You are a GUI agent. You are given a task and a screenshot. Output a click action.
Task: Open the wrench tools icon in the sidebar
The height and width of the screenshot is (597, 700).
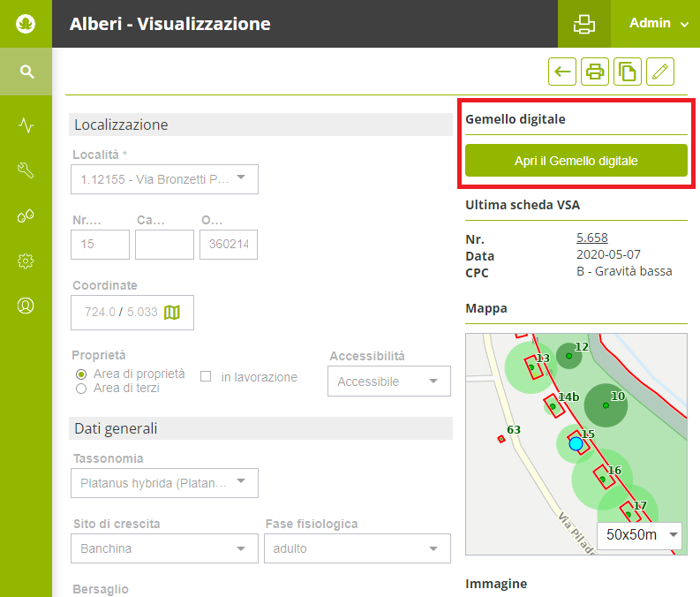[x=26, y=170]
